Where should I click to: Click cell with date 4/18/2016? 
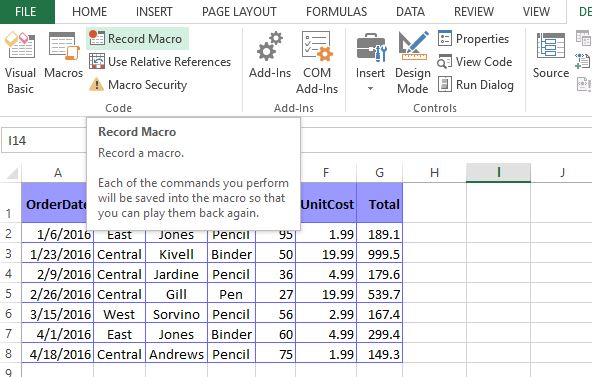[58, 354]
